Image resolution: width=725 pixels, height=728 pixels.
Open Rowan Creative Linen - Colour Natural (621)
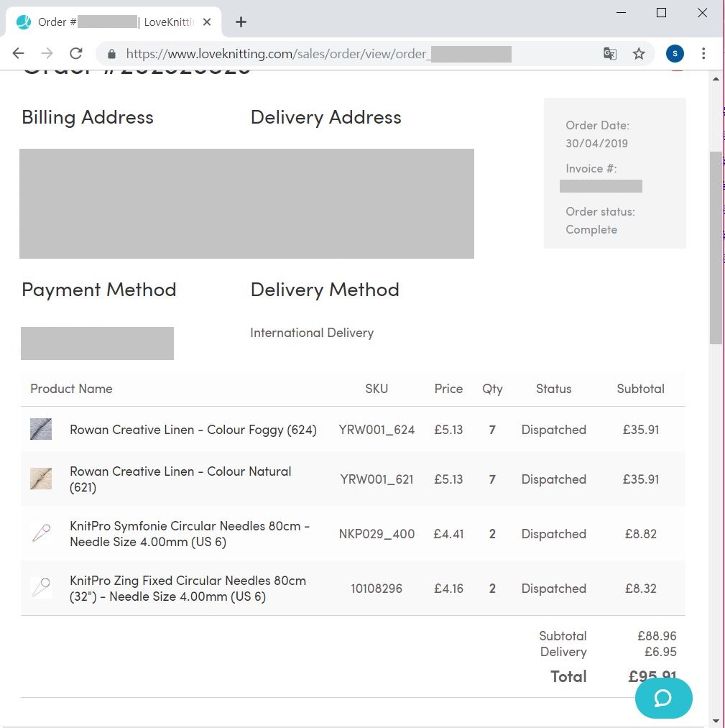(180, 479)
